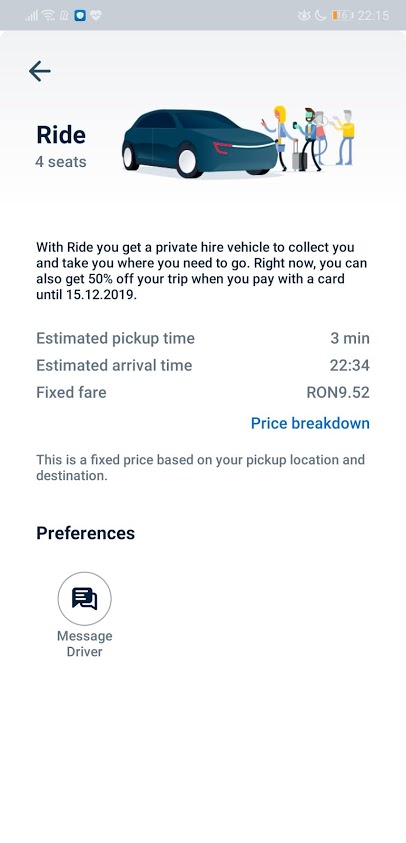406x843 pixels.
Task: Open the Price breakdown link
Action: pos(310,423)
